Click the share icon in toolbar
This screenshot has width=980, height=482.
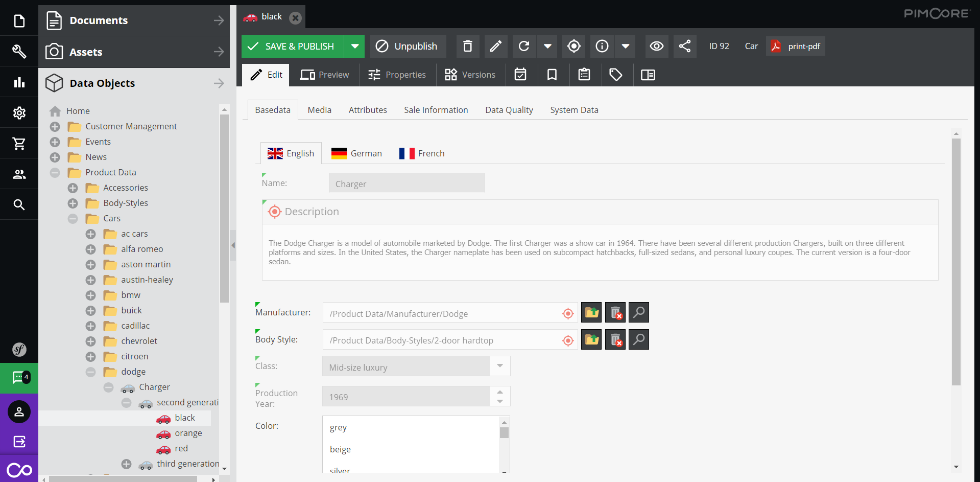(x=685, y=46)
